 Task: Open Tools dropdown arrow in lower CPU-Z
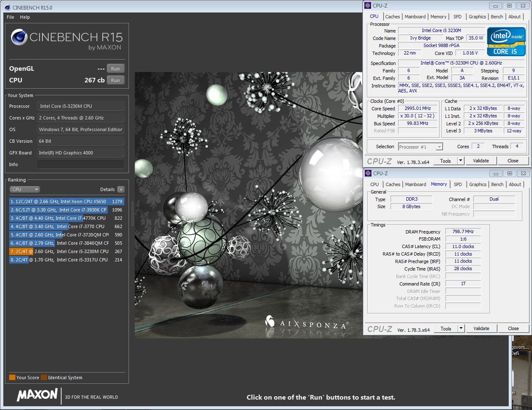click(x=461, y=328)
